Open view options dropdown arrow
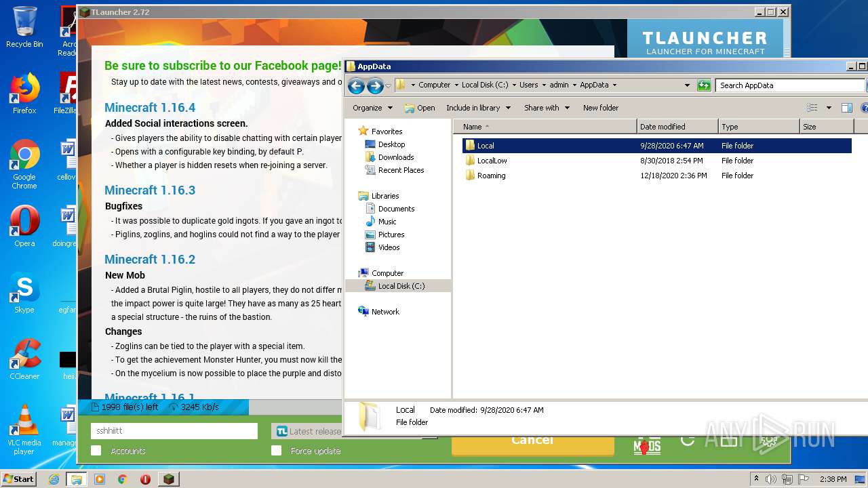This screenshot has height=488, width=868. 829,108
